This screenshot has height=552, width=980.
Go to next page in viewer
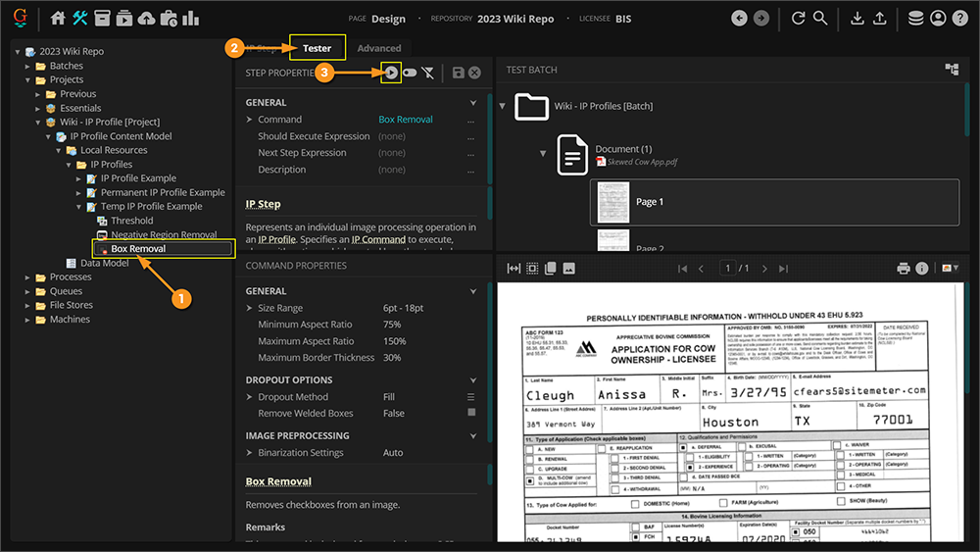[x=764, y=269]
